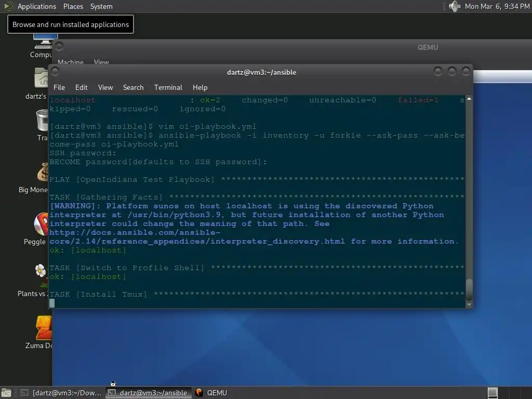Click the 'SSH password:' prompt line
This screenshot has width=532, height=399.
tap(83, 153)
